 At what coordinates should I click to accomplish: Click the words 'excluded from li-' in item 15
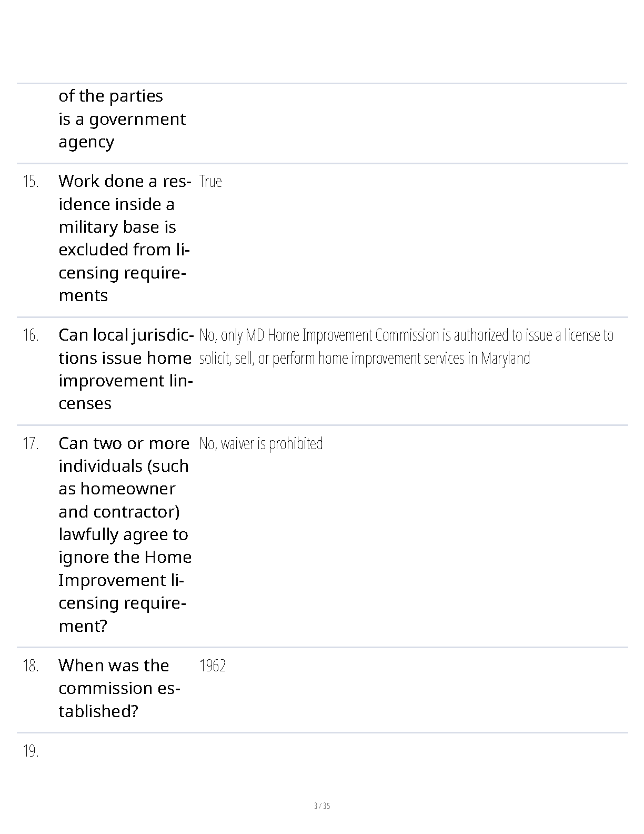coord(124,250)
